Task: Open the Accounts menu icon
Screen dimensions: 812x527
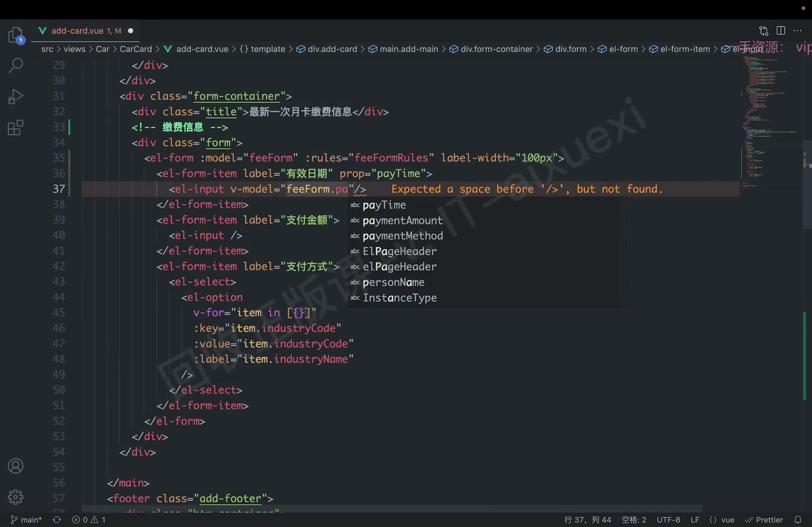Action: pos(16,466)
